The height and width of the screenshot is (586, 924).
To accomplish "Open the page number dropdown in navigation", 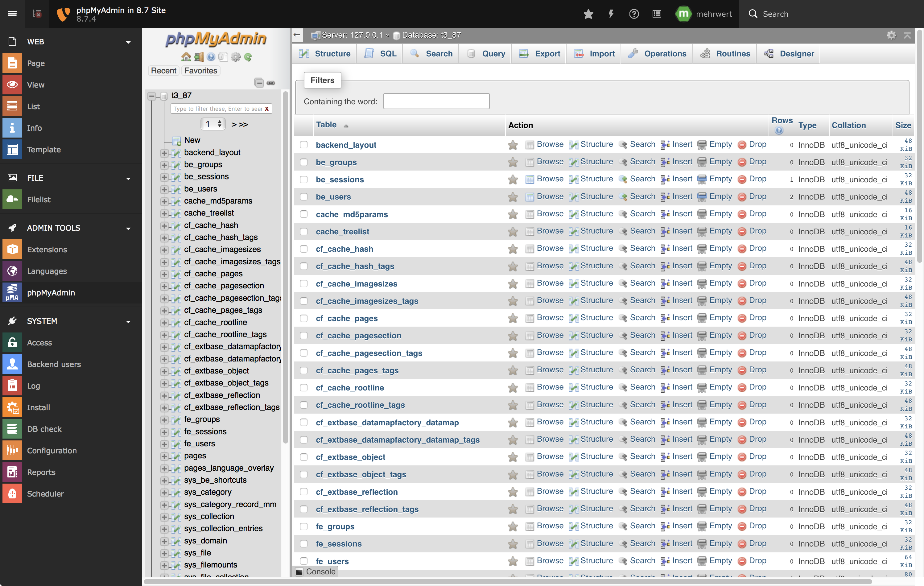I will pyautogui.click(x=213, y=124).
